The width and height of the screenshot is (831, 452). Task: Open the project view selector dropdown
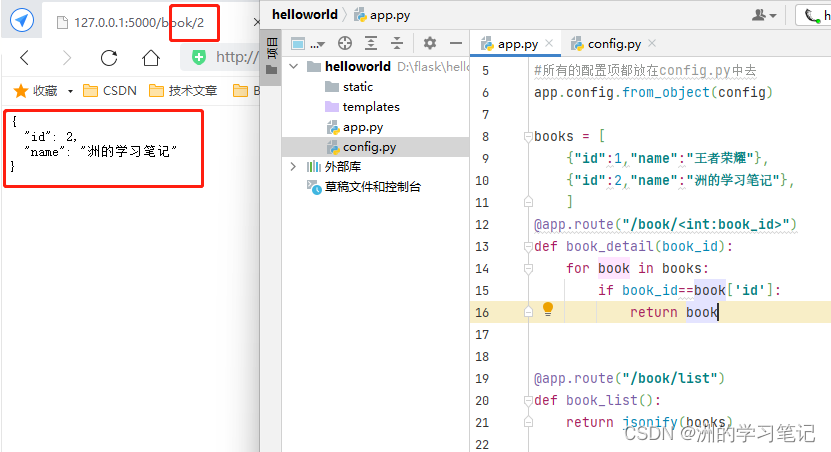[x=307, y=43]
